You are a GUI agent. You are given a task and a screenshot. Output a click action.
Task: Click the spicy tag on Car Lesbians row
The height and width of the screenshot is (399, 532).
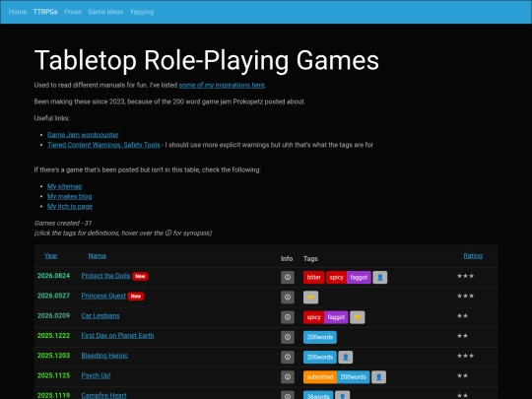314,317
